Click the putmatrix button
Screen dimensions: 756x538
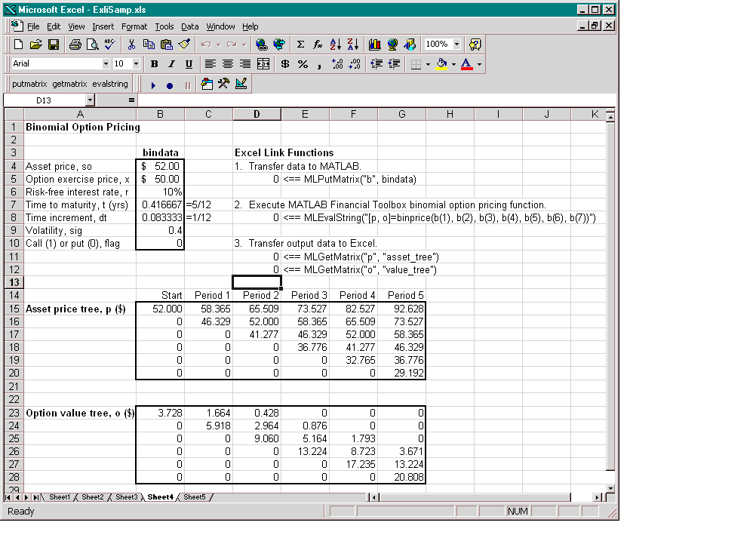[30, 85]
